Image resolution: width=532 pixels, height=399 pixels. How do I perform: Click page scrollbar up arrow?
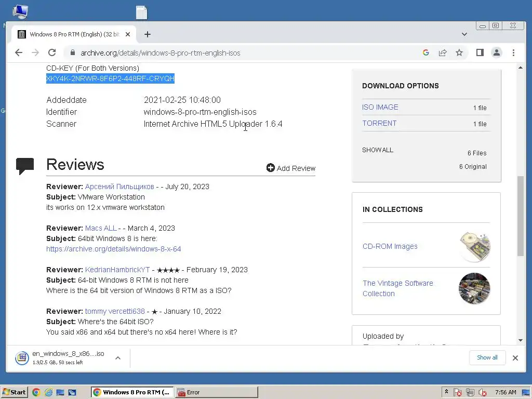click(x=521, y=68)
